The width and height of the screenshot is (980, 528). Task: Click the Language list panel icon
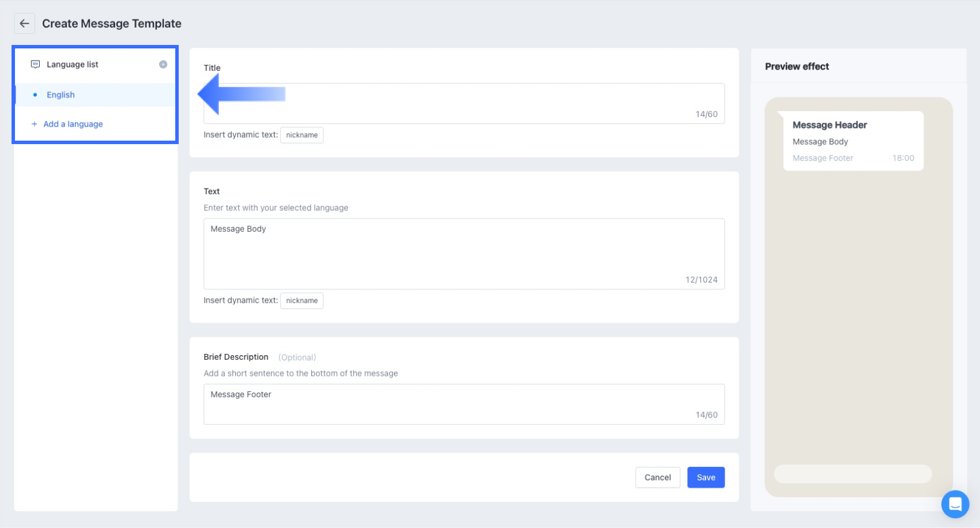point(35,65)
